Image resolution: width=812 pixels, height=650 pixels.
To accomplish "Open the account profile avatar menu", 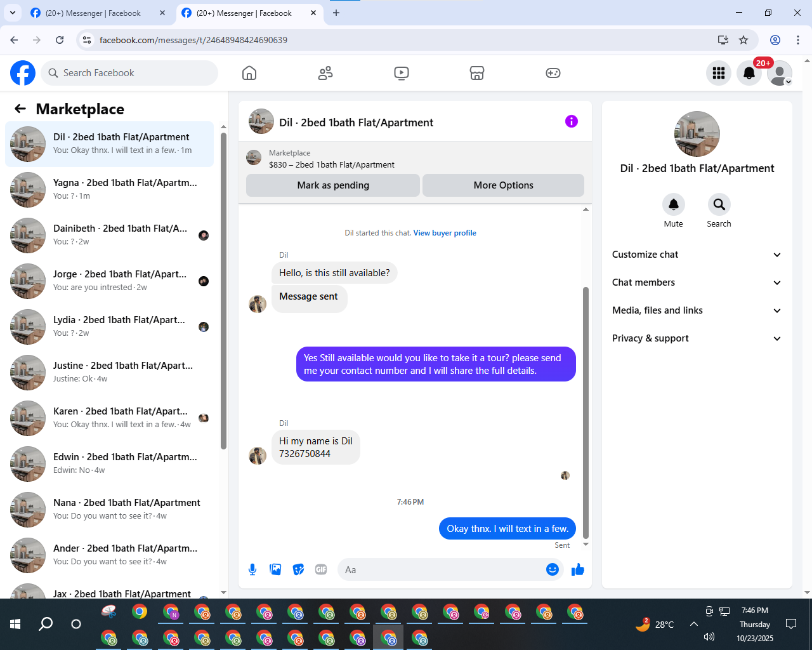I will pos(780,73).
